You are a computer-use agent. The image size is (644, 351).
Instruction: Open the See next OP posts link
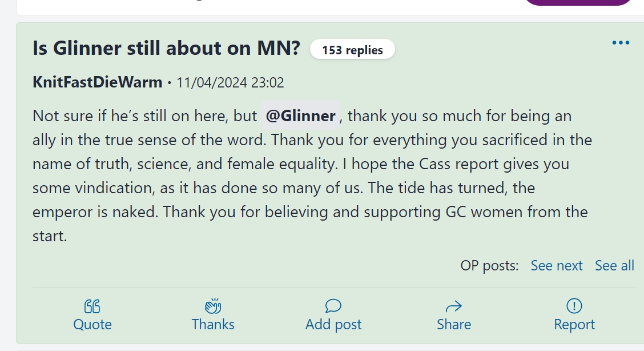(557, 265)
